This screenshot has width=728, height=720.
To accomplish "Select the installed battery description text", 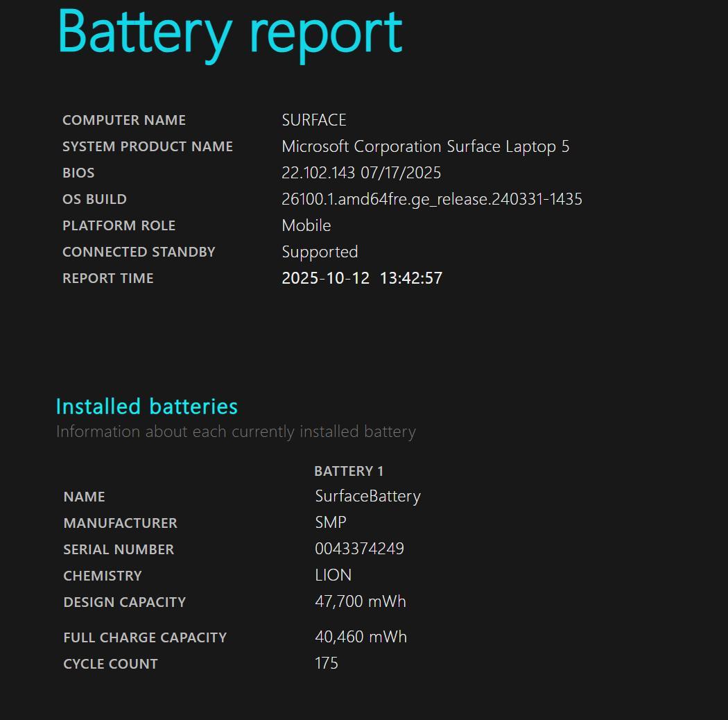I will [x=236, y=431].
